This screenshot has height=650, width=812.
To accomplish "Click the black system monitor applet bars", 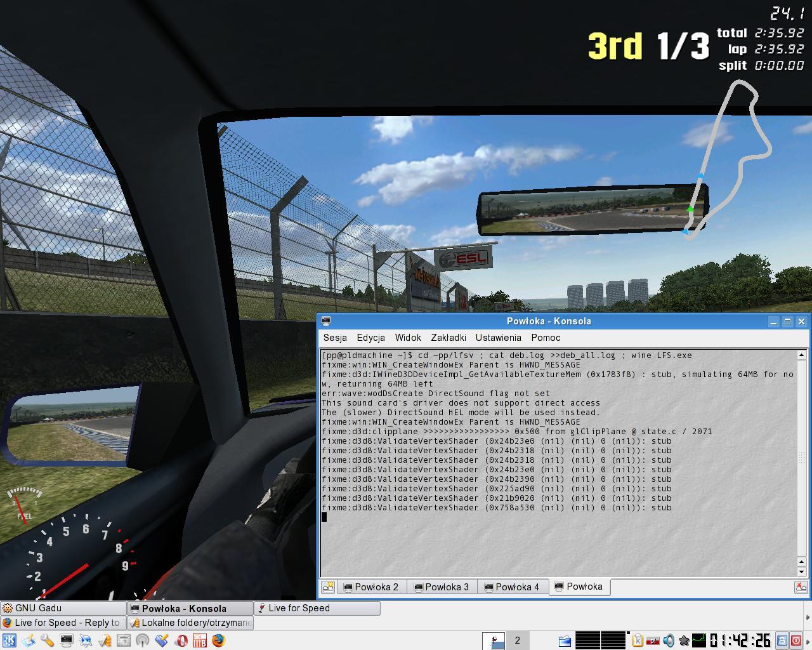I will click(600, 640).
